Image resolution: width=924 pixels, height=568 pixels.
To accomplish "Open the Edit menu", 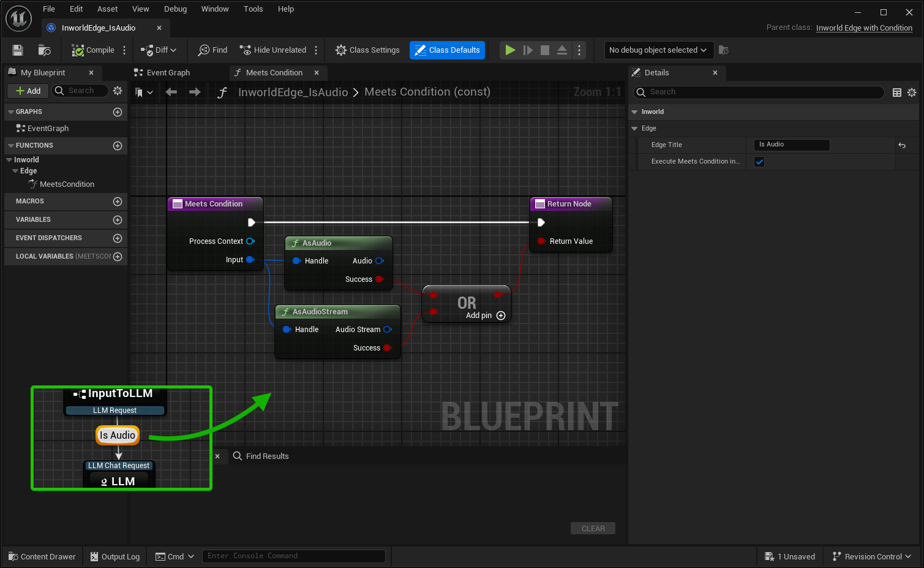I will point(77,9).
